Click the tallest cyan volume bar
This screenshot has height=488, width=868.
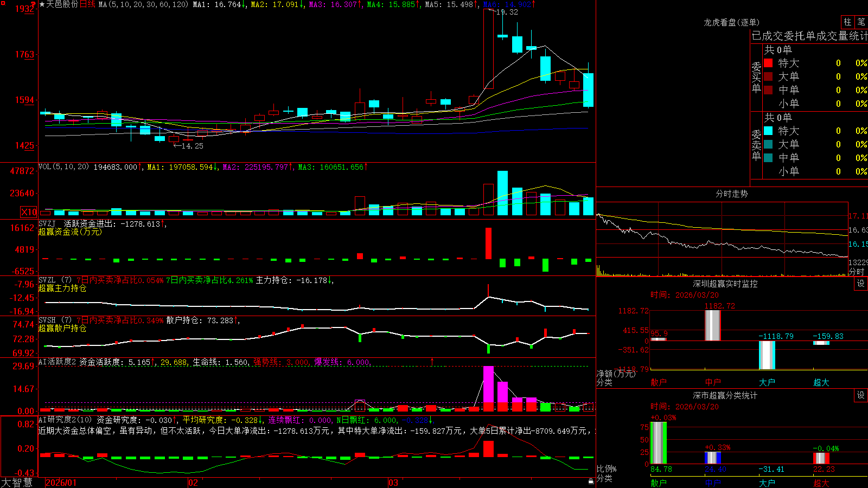502,193
